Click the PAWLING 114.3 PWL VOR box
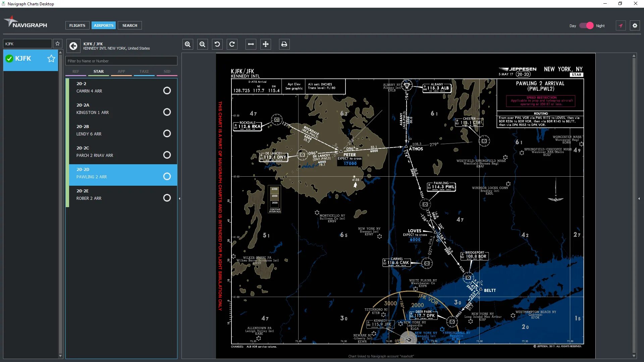The height and width of the screenshot is (362, 644). point(441,186)
